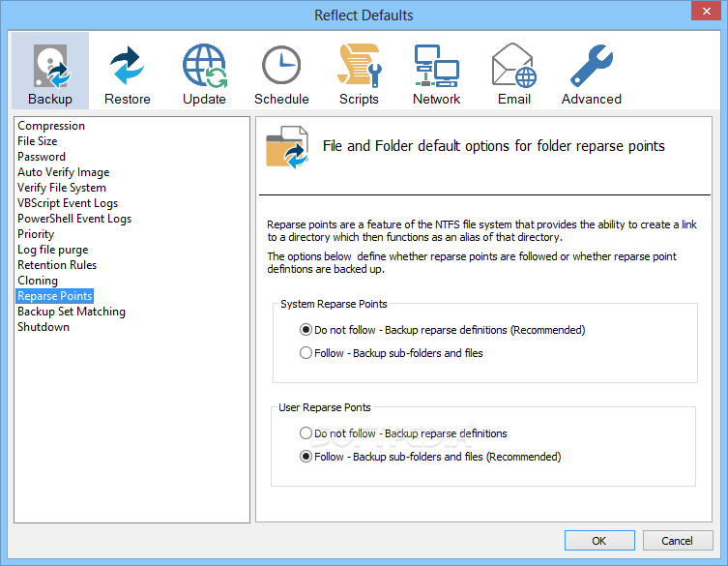728x566 pixels.
Task: Select Shutdown in the settings list
Action: click(44, 327)
